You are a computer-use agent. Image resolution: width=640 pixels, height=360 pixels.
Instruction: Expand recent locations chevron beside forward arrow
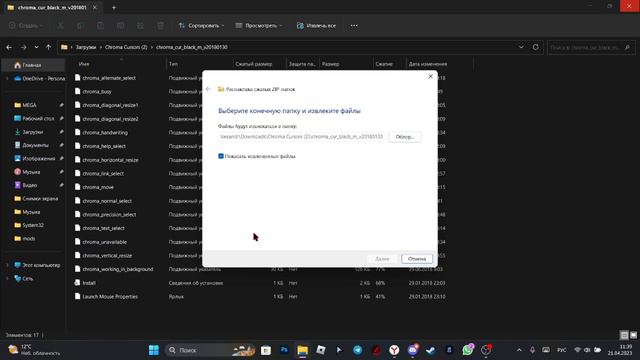(36, 47)
